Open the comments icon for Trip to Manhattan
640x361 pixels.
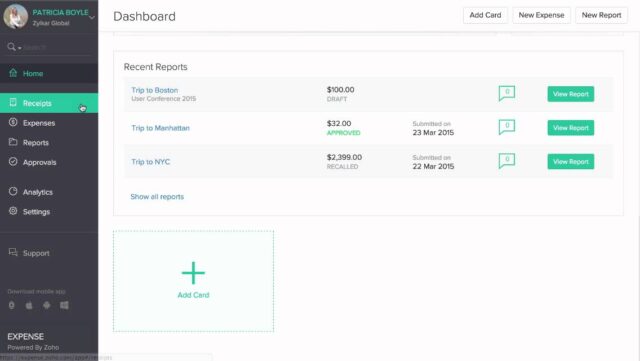click(507, 127)
